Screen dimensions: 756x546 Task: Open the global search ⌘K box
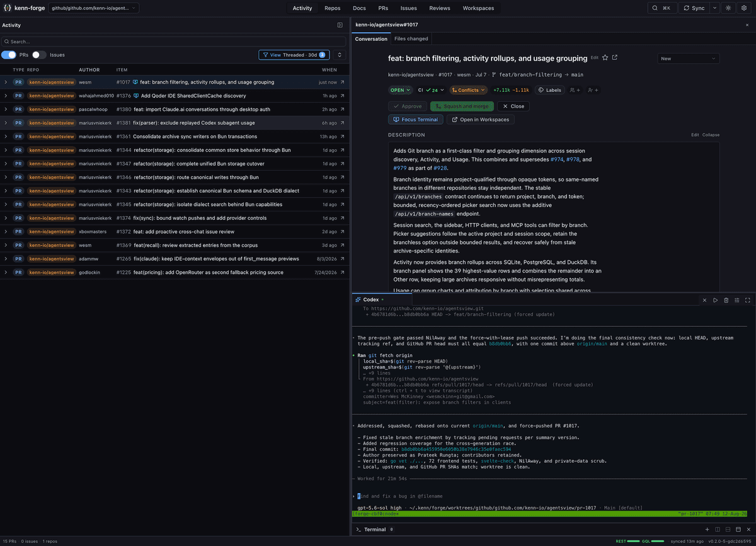pos(661,8)
